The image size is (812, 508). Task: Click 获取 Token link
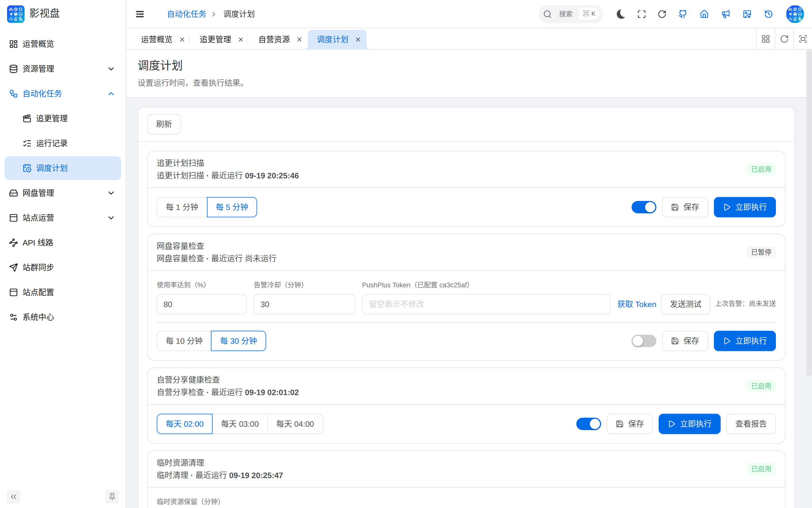[637, 304]
